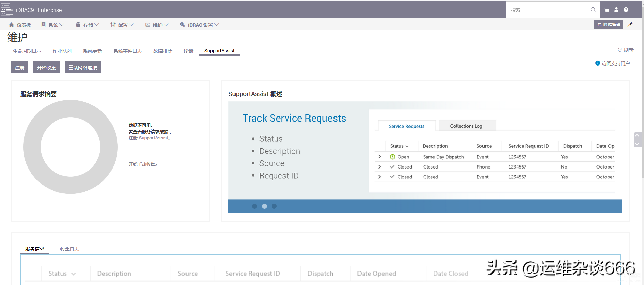Viewport: 644px width, 285px height.
Task: Open the 生命周期日志 tab
Action: click(x=27, y=51)
